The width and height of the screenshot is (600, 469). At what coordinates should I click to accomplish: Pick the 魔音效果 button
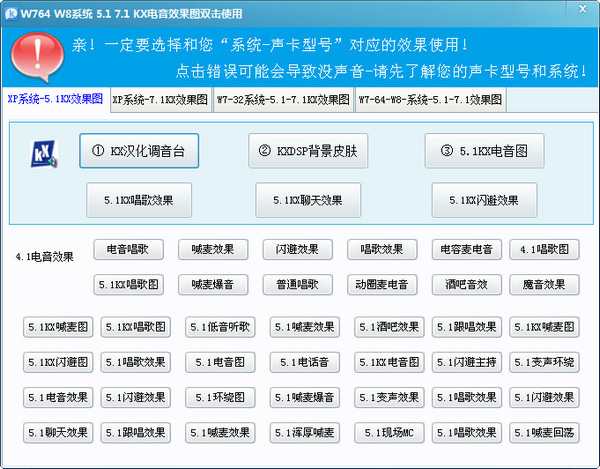pos(545,285)
